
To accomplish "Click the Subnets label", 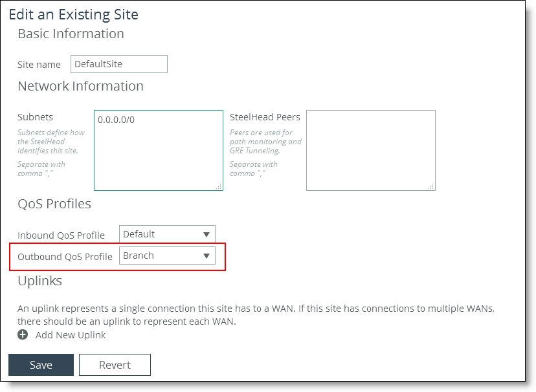I will [x=35, y=117].
